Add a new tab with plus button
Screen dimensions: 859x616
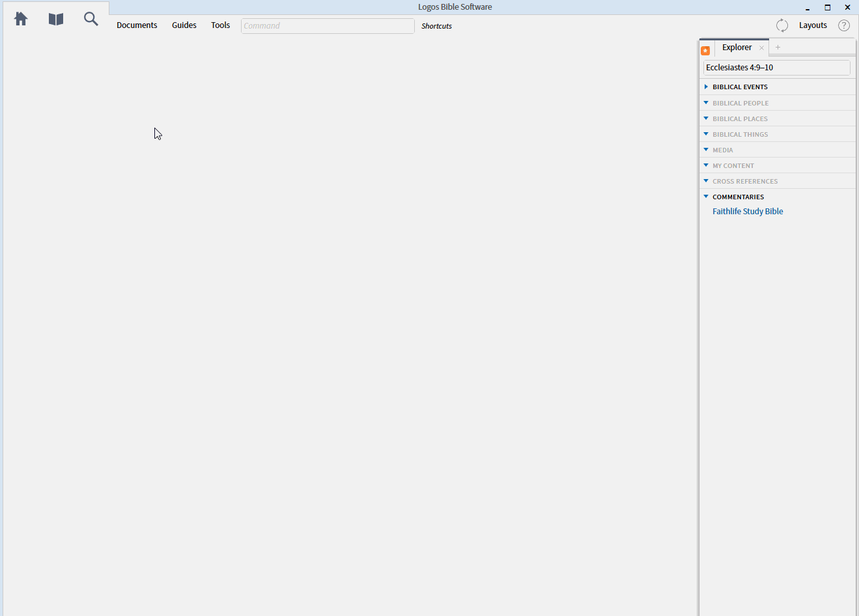(778, 47)
